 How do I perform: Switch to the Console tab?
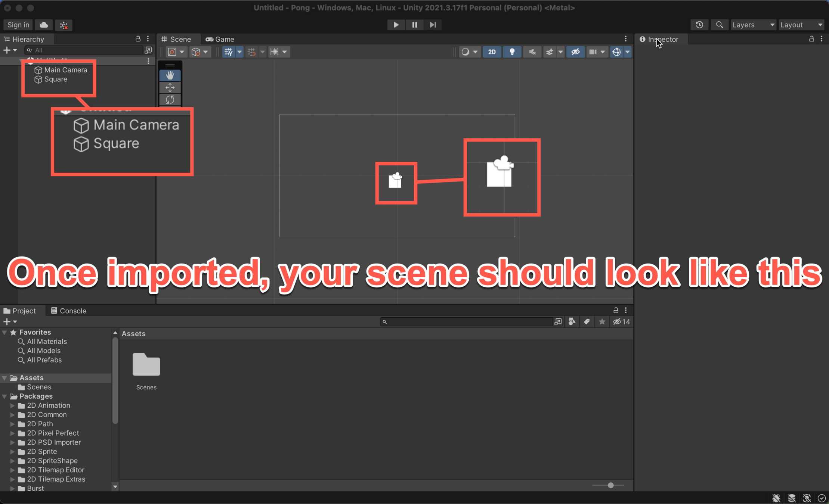point(69,311)
